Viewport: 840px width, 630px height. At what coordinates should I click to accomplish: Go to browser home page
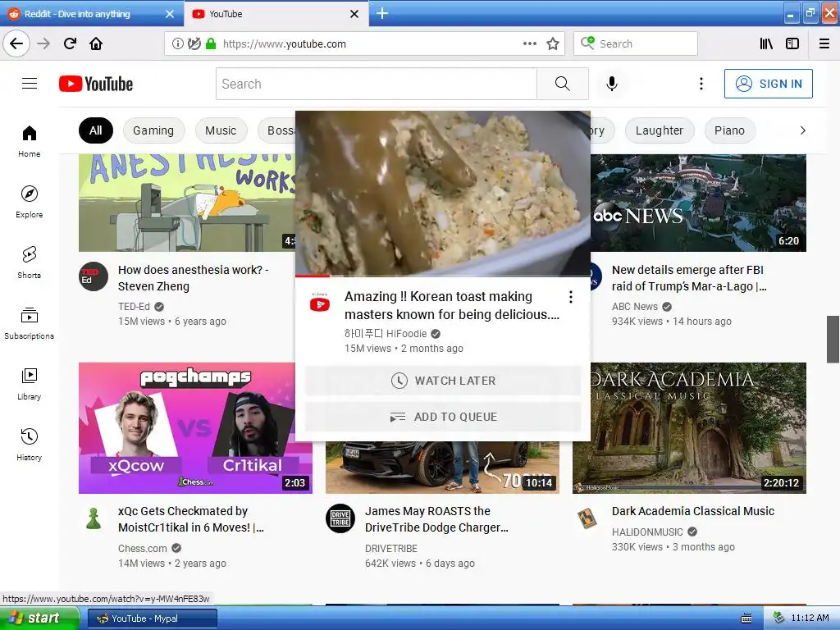click(96, 43)
